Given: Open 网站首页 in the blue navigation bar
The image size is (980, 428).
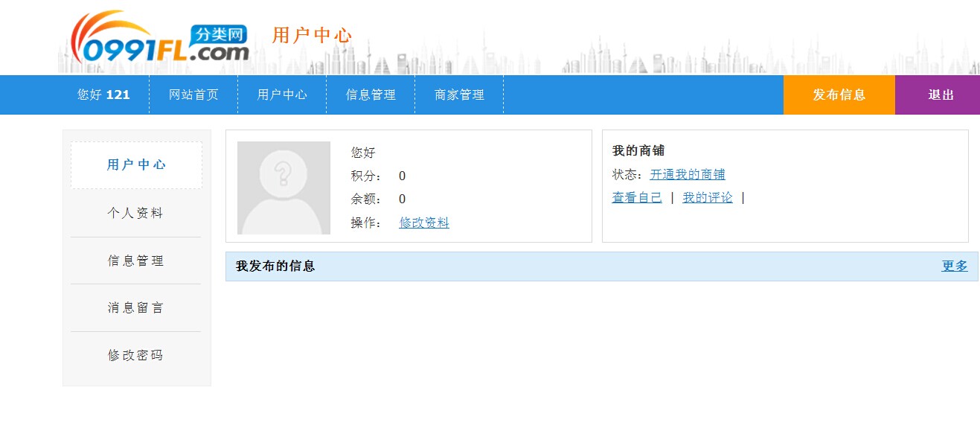Looking at the screenshot, I should (x=193, y=95).
